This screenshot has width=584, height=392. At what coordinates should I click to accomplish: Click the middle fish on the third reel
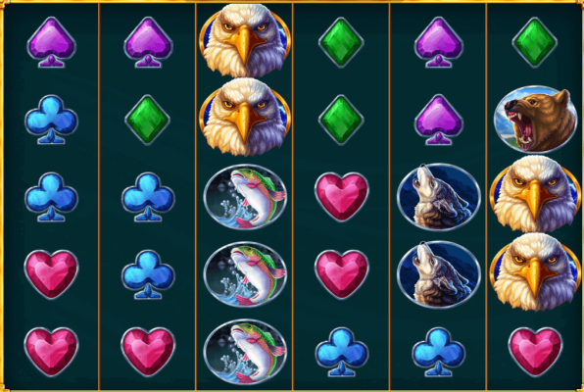pos(245,274)
